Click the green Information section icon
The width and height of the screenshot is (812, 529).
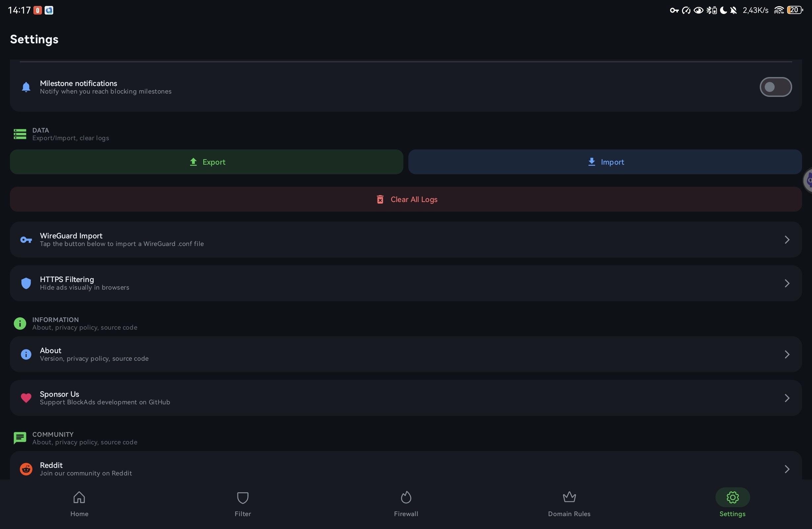click(x=20, y=323)
